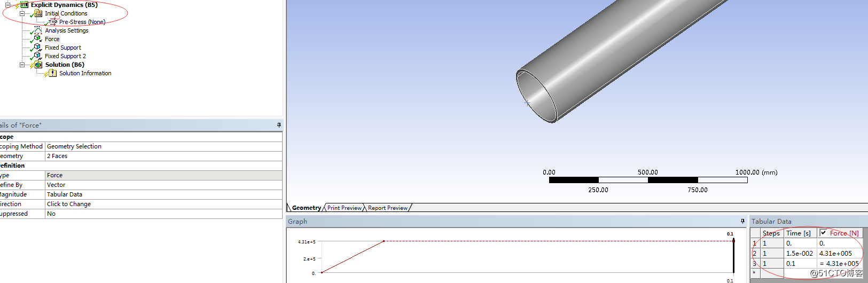Click the Force cube icon in tree
868x283 pixels.
pyautogui.click(x=38, y=38)
